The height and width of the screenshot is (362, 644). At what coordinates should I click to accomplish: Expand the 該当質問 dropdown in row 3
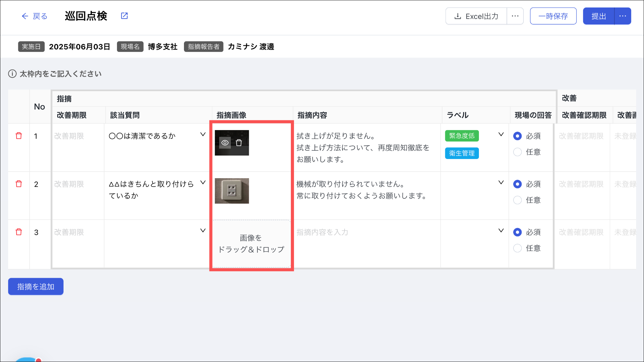tap(203, 231)
